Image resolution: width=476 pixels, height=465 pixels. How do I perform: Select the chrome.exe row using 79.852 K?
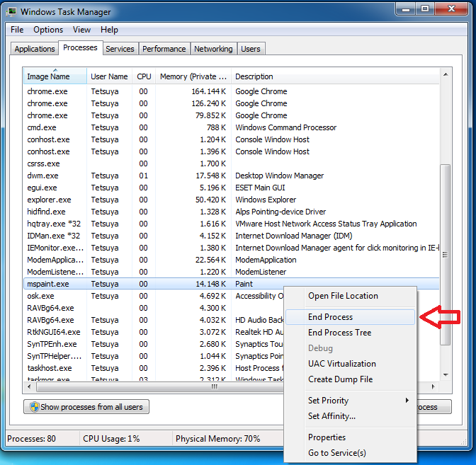(x=232, y=115)
